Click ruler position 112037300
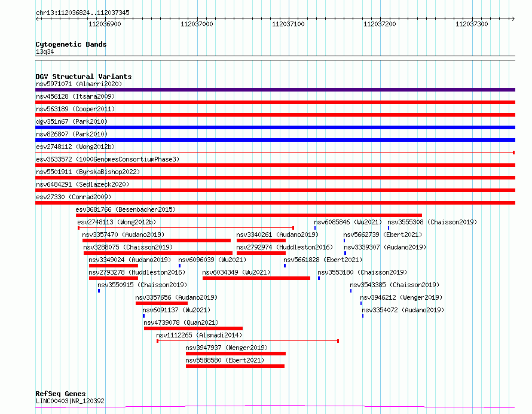 click(x=472, y=24)
